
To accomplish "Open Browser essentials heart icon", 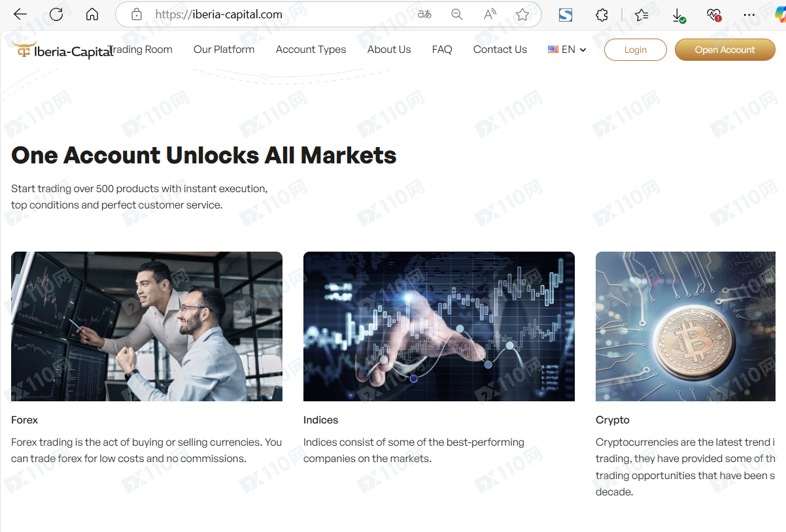I will pos(713,14).
